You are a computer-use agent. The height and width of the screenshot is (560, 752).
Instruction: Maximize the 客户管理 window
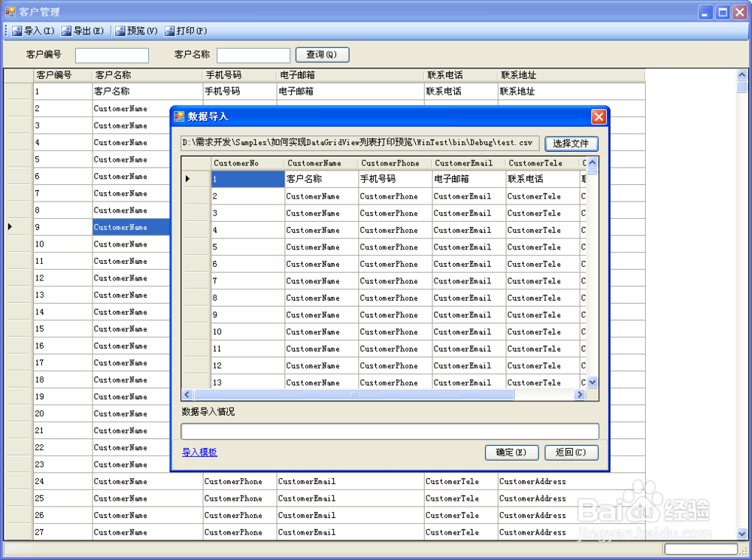click(x=723, y=12)
